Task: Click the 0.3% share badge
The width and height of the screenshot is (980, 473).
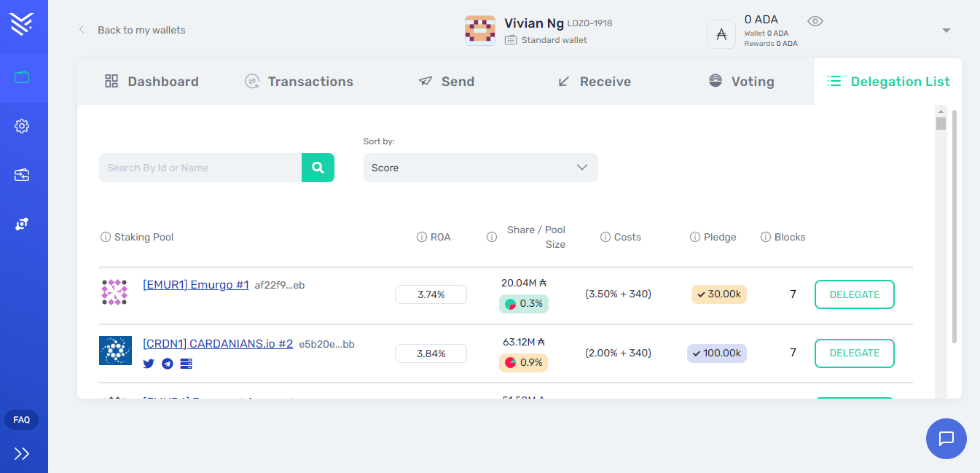Action: pyautogui.click(x=524, y=304)
